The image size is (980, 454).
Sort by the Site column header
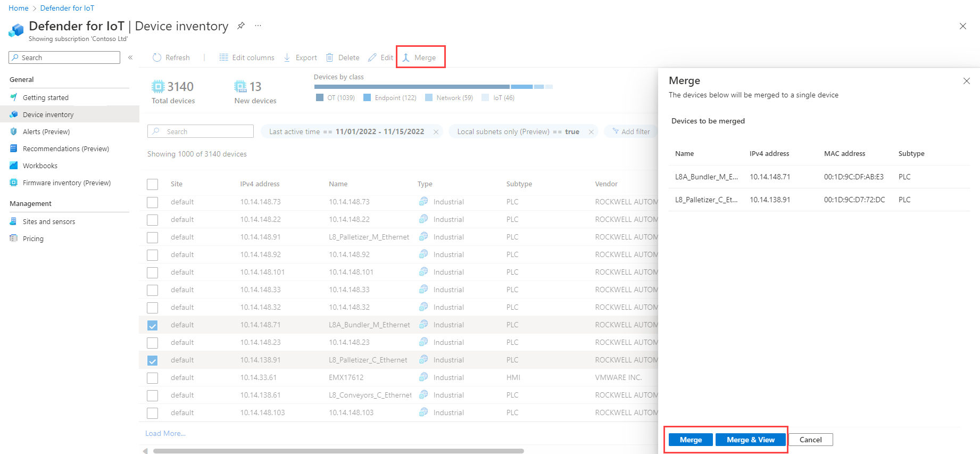pyautogui.click(x=177, y=184)
